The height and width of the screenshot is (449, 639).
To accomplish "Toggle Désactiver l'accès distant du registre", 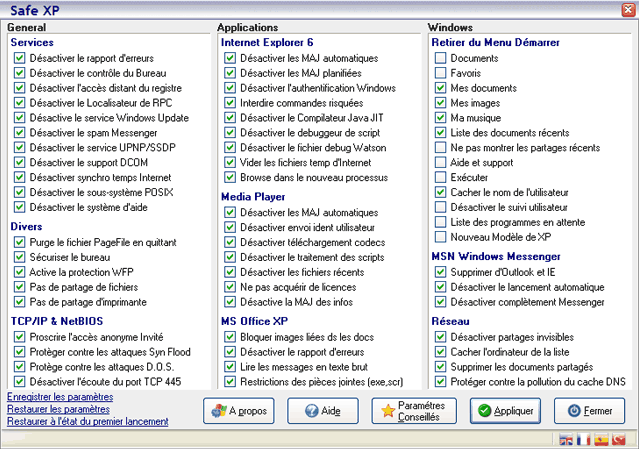I will point(19,88).
